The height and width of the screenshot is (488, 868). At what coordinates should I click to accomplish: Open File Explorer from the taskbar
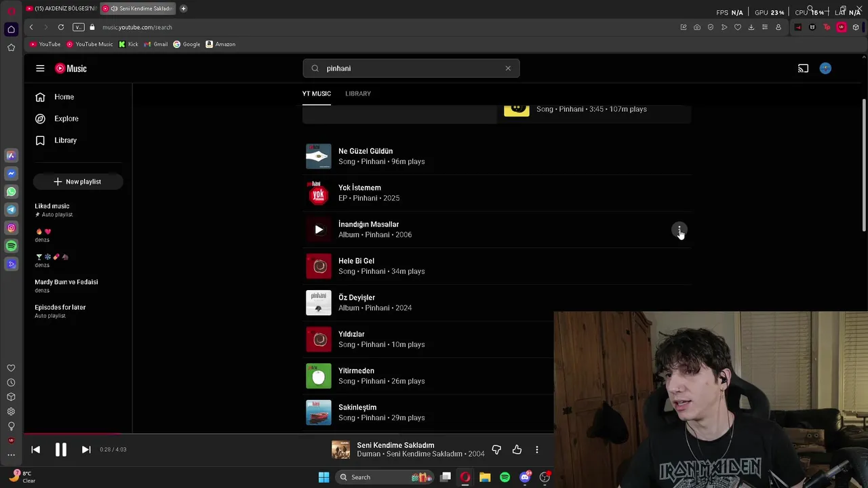tap(485, 477)
